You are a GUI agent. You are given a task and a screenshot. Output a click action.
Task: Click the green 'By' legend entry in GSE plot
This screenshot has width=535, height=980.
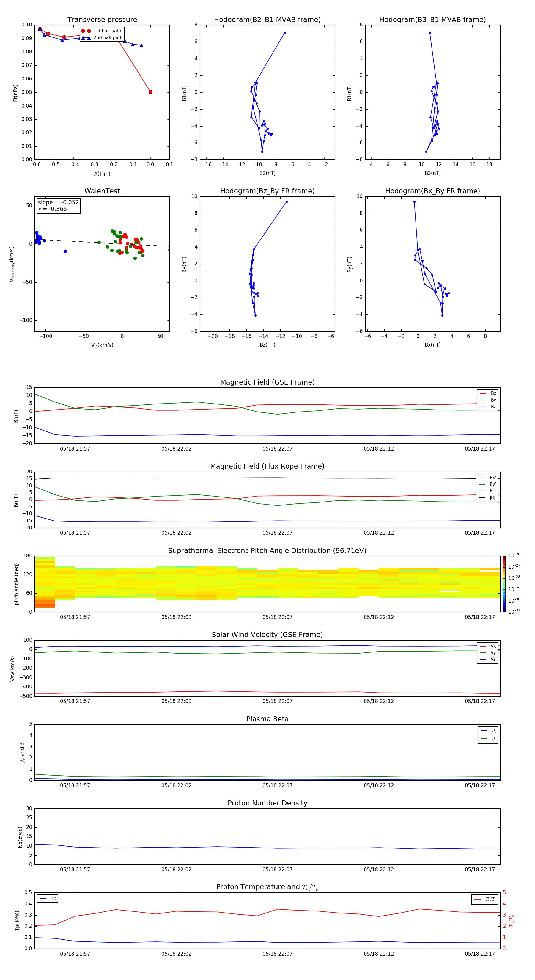tap(488, 400)
